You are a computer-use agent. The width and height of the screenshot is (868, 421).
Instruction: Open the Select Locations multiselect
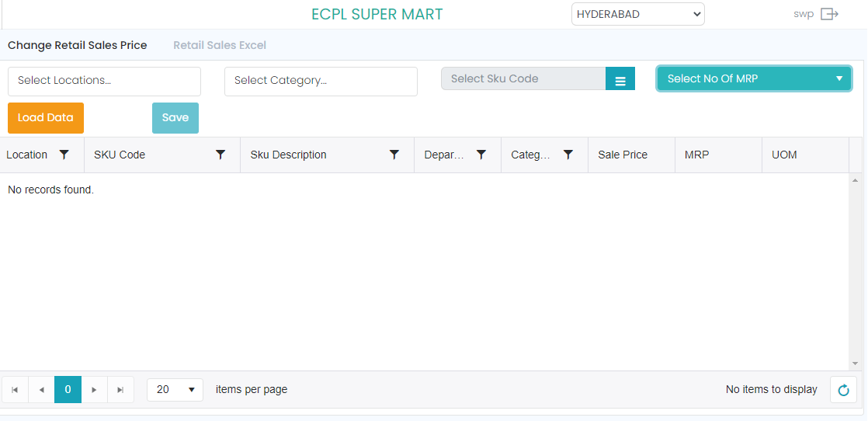click(x=104, y=82)
